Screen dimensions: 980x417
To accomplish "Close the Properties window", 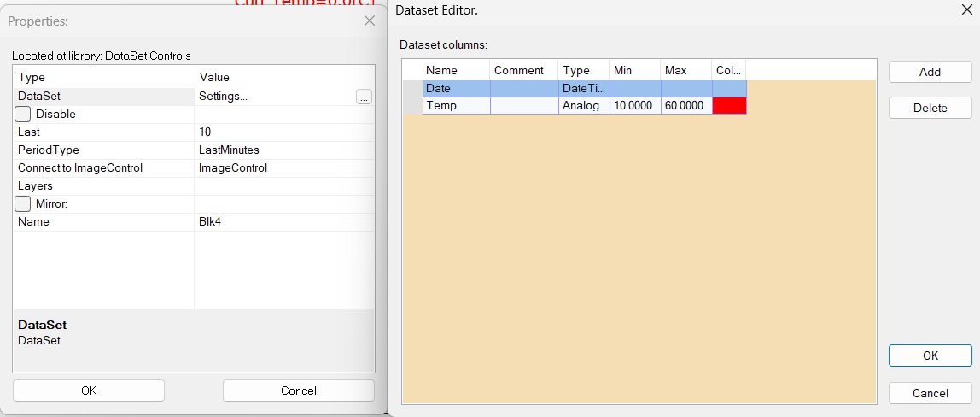I will 370,21.
